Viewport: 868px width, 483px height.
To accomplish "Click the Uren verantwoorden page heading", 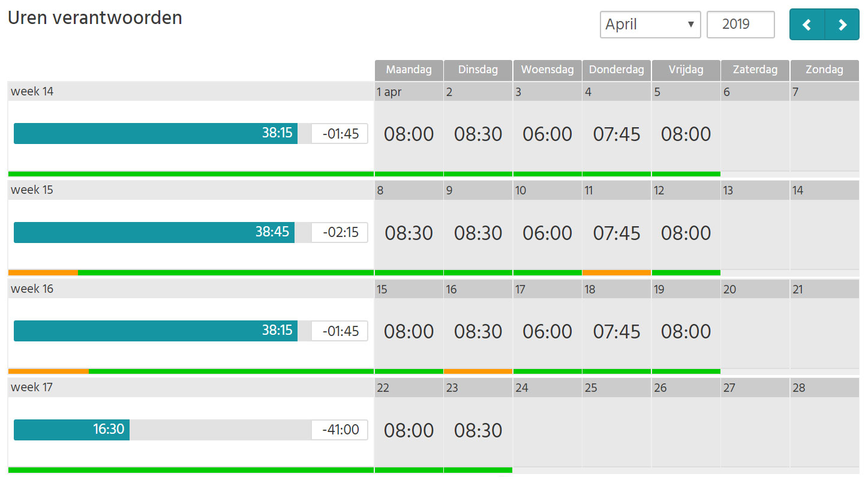I will click(x=95, y=17).
